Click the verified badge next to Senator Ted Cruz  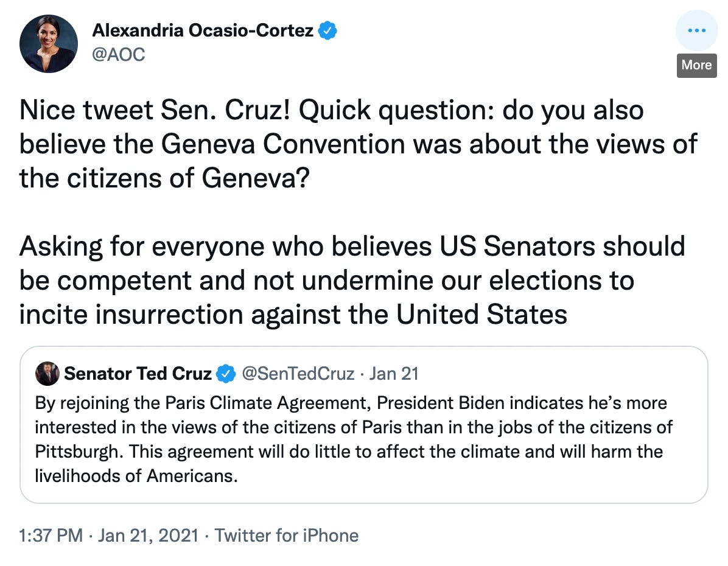pyautogui.click(x=226, y=373)
